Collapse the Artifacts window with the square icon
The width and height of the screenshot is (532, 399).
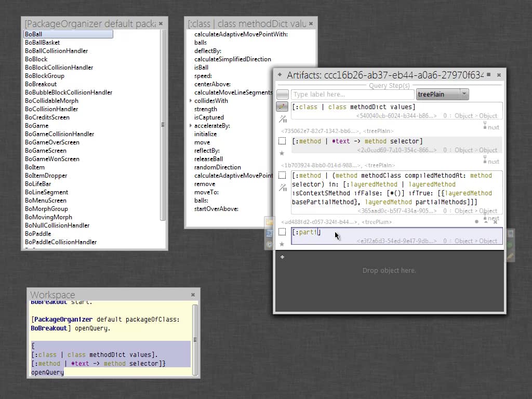point(488,75)
